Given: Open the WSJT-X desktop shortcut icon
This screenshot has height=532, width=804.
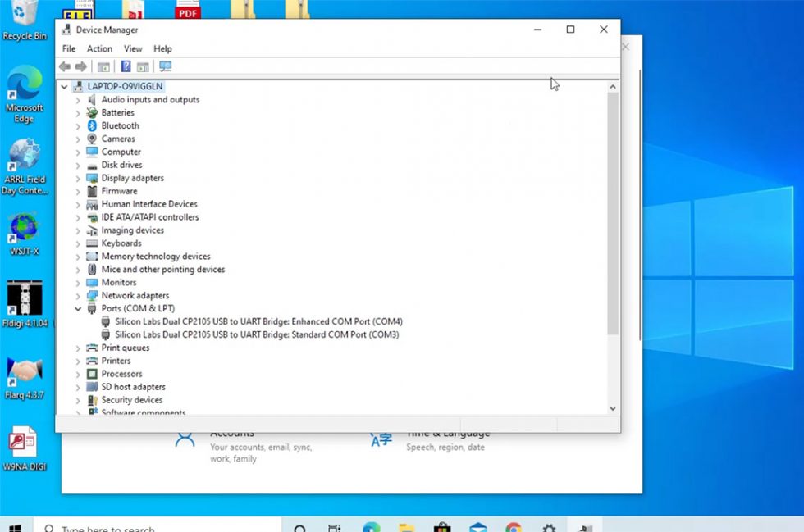Looking at the screenshot, I should (x=24, y=231).
